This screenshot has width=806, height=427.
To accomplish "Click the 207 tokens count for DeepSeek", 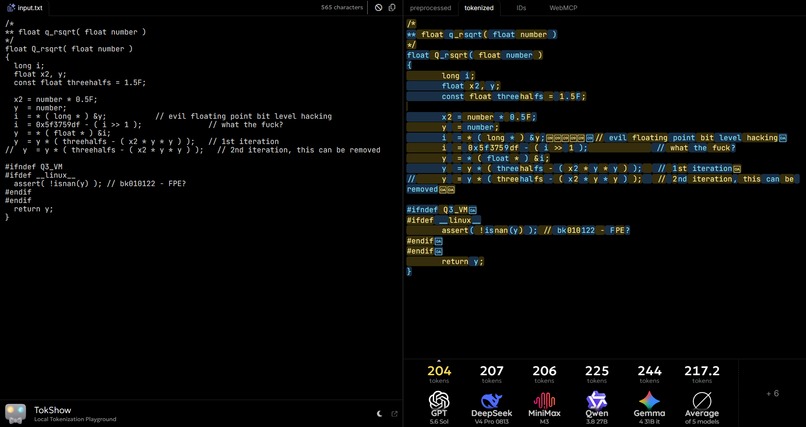I will pos(491,370).
